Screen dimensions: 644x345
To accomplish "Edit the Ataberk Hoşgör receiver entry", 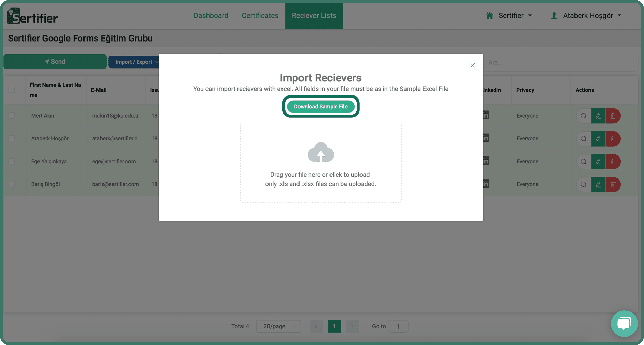I will (x=598, y=139).
